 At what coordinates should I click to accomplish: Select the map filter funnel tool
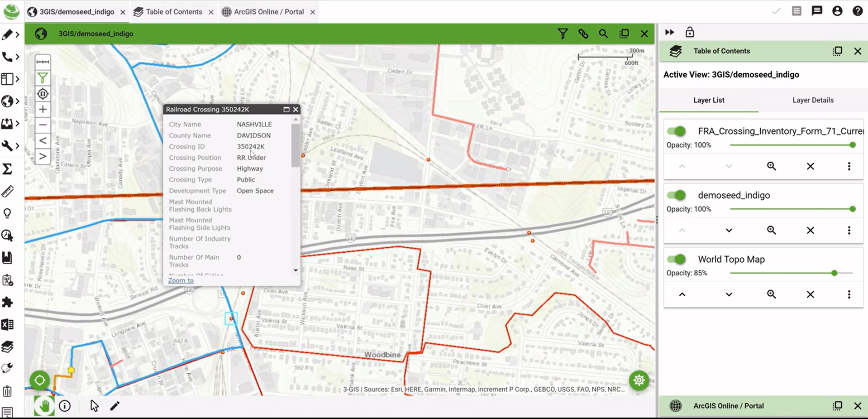point(43,78)
